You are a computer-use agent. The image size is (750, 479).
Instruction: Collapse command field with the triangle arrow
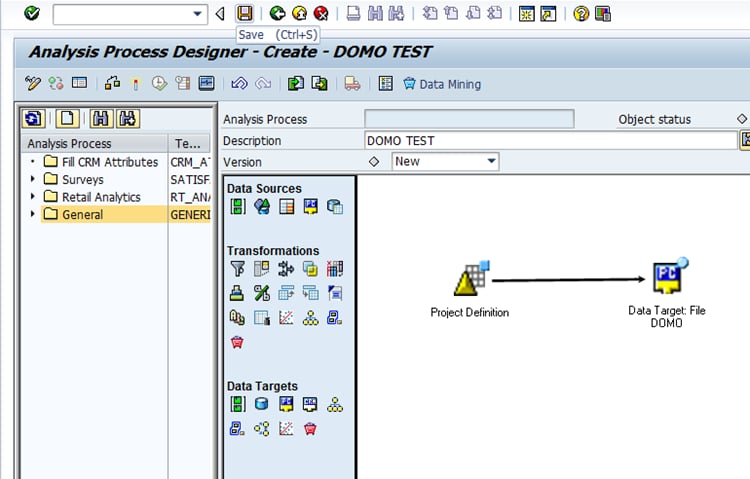220,14
